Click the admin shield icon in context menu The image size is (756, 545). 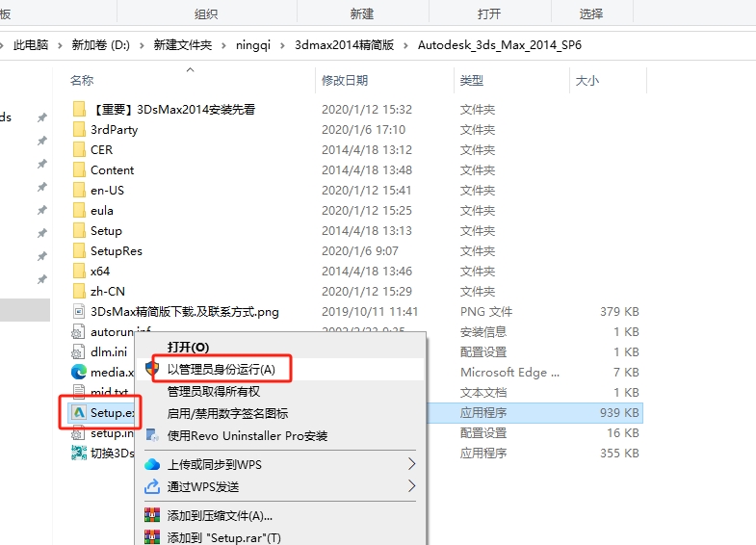[152, 369]
